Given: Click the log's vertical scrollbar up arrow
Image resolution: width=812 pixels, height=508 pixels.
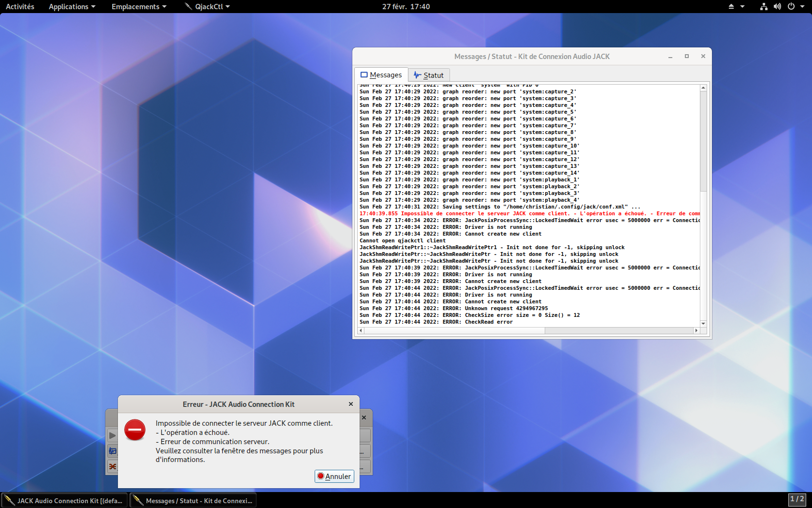Looking at the screenshot, I should (703, 88).
